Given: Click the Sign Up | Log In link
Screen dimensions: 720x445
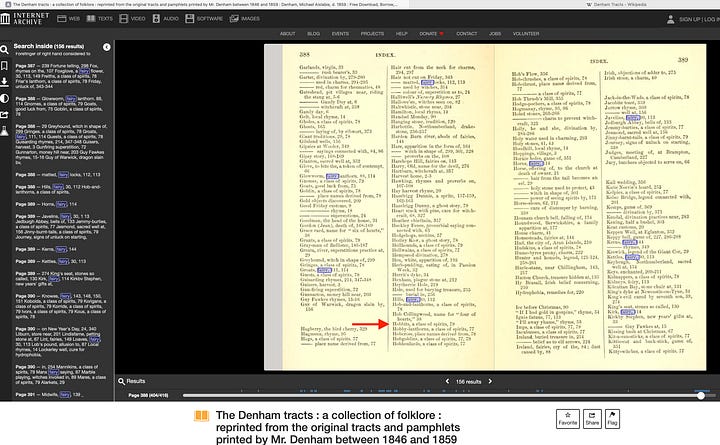Looking at the screenshot, I should [x=699, y=19].
